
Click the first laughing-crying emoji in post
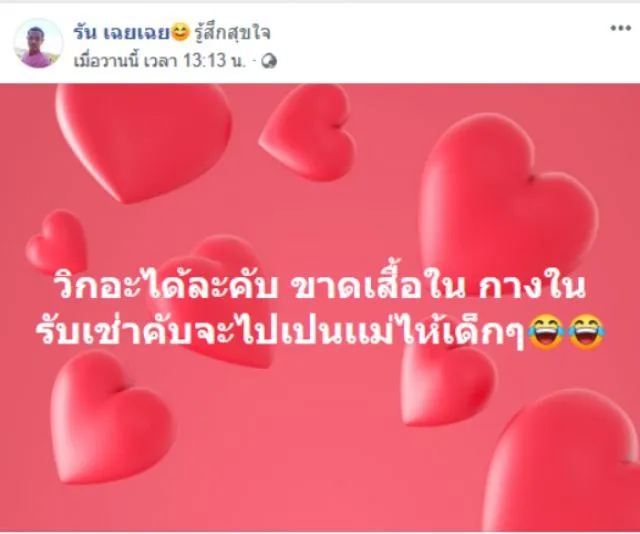point(546,333)
